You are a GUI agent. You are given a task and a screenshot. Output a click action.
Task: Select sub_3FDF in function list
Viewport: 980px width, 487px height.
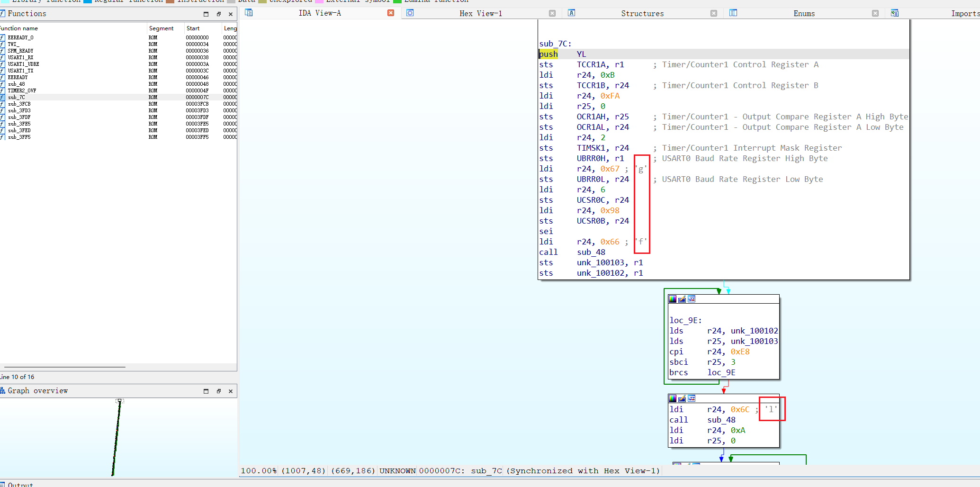pyautogui.click(x=118, y=117)
